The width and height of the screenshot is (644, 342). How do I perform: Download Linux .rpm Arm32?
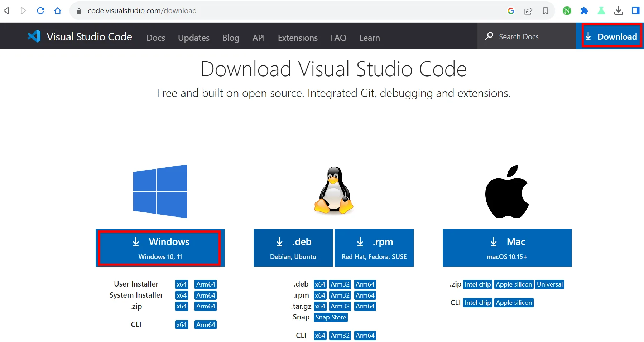click(x=340, y=295)
